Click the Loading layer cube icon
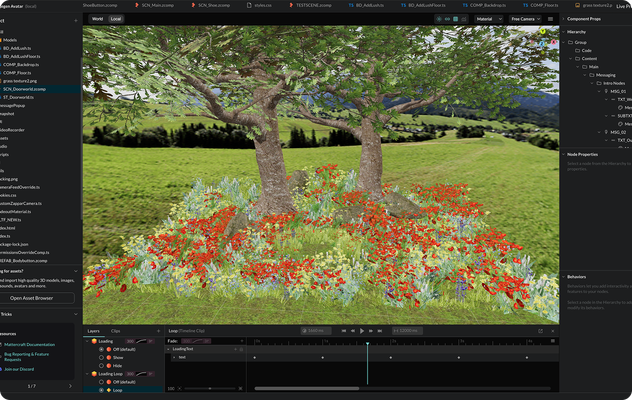This screenshot has height=400, width=632. click(94, 341)
